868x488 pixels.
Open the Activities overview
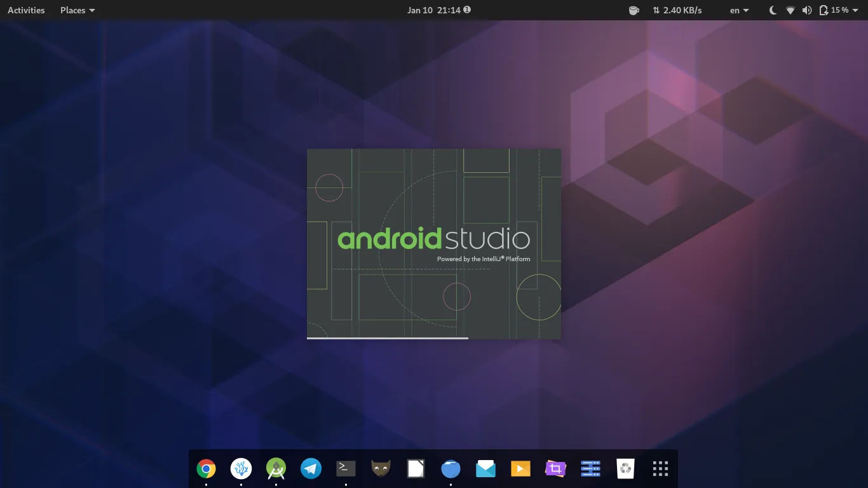click(x=26, y=10)
